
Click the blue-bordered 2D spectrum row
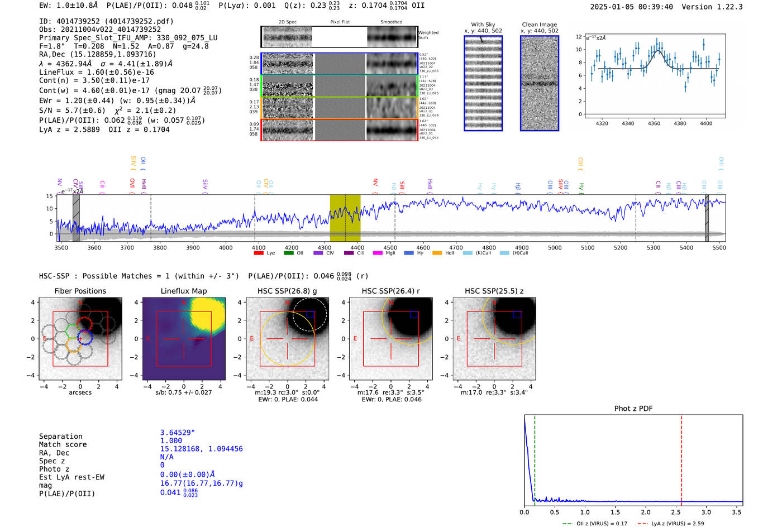(340, 64)
